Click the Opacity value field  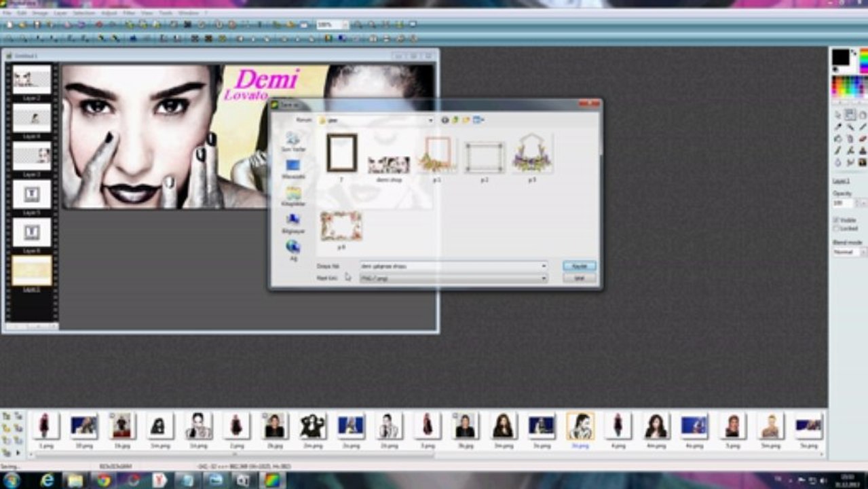coord(842,203)
